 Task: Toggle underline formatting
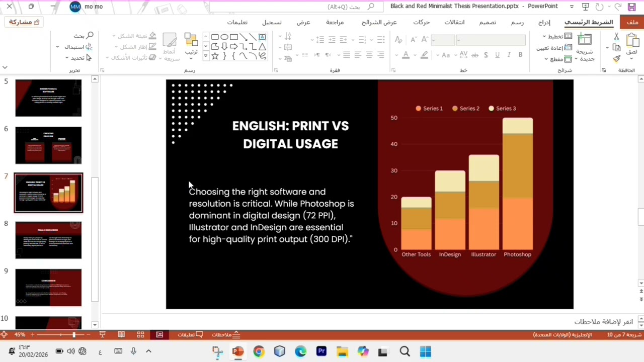point(497,55)
